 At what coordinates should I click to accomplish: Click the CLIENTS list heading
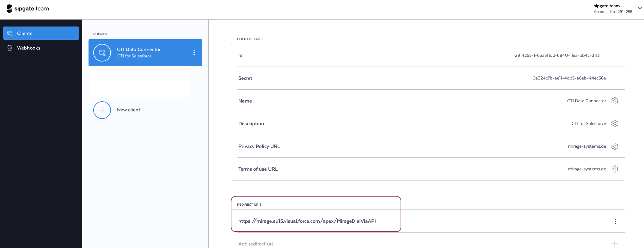(100, 34)
